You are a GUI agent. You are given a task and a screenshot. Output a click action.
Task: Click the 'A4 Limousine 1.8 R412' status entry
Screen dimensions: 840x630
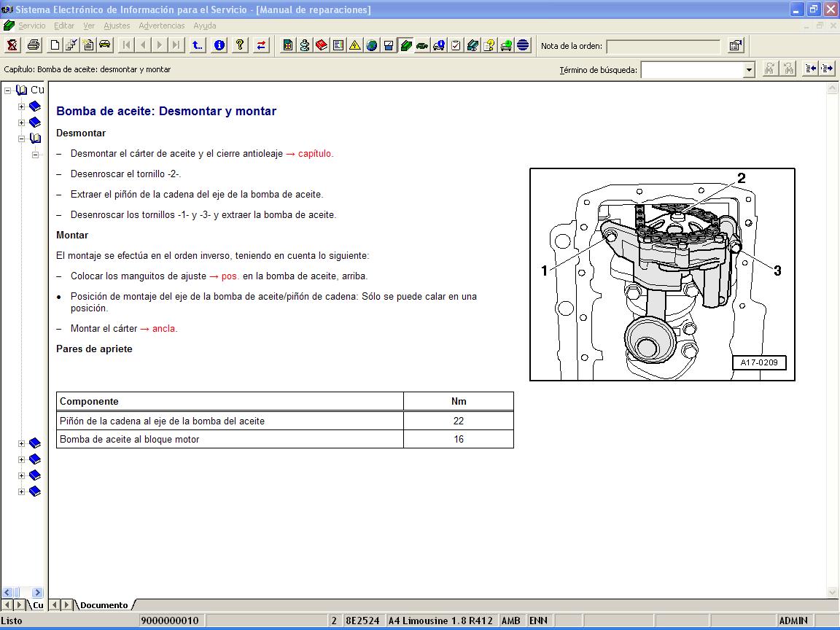[440, 621]
